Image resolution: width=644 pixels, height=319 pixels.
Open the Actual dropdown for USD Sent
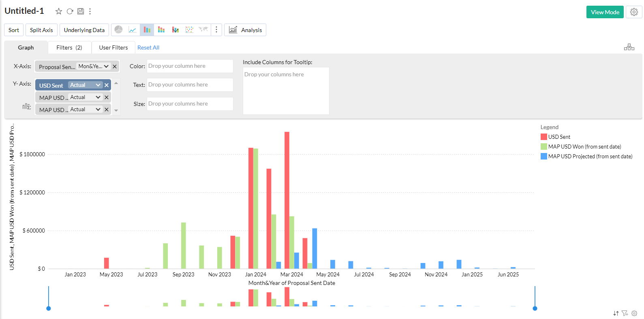[x=85, y=85]
